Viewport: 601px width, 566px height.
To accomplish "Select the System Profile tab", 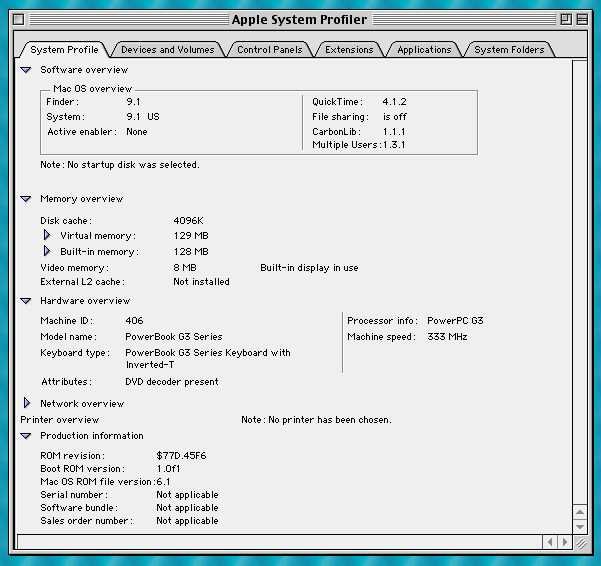I will coord(64,50).
